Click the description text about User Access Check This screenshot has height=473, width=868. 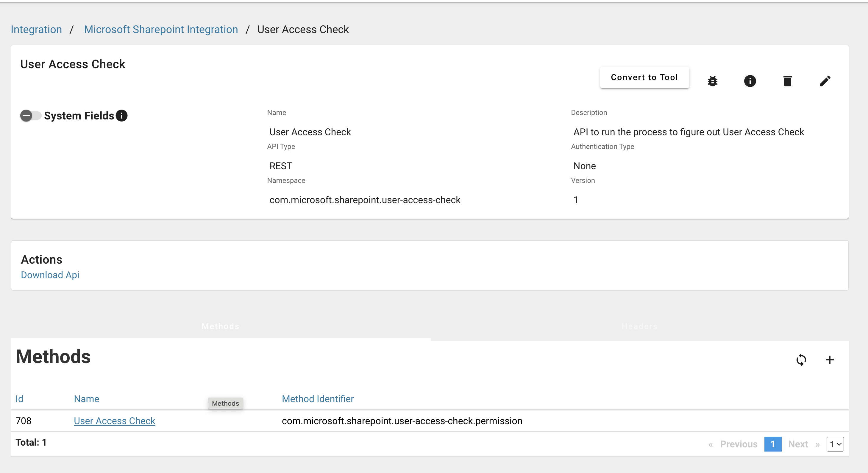click(689, 132)
